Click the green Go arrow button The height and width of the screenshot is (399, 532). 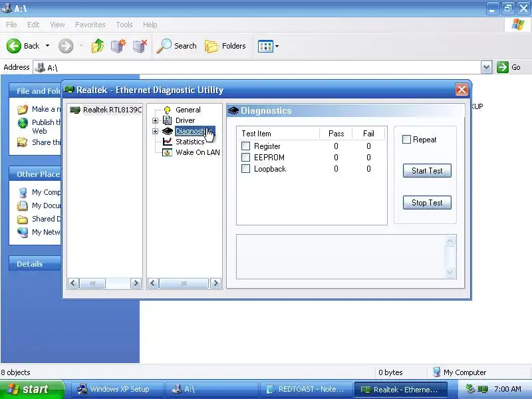click(503, 67)
